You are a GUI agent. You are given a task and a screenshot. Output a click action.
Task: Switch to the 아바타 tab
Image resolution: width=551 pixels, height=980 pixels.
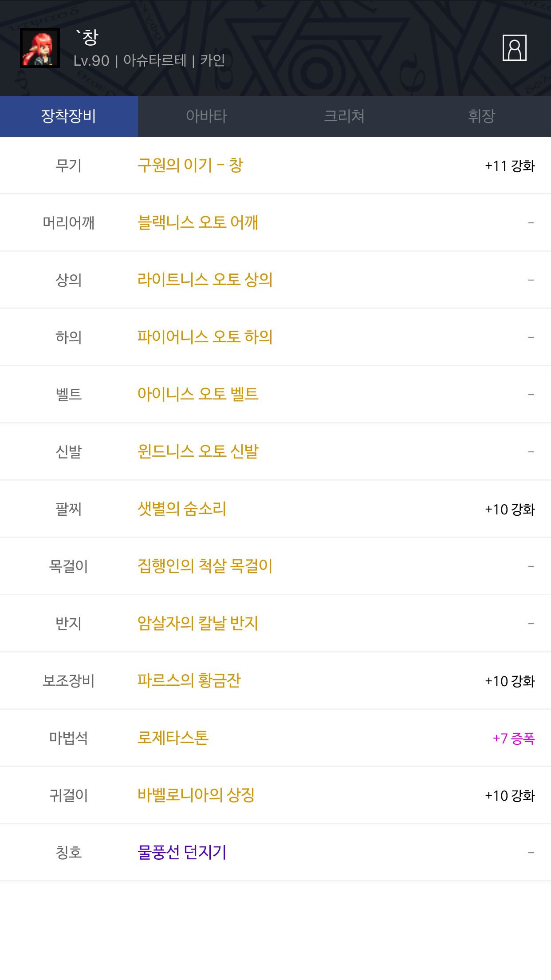point(206,116)
